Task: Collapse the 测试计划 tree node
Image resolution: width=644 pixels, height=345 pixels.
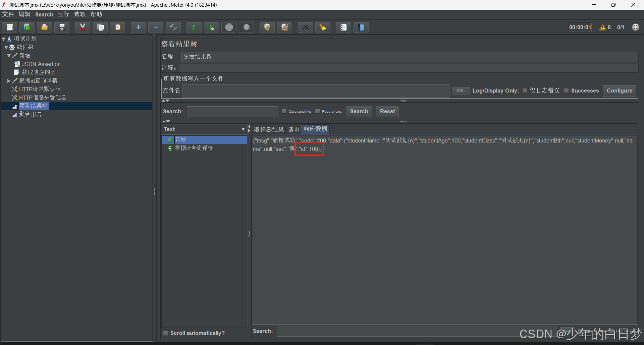Action: 3,39
